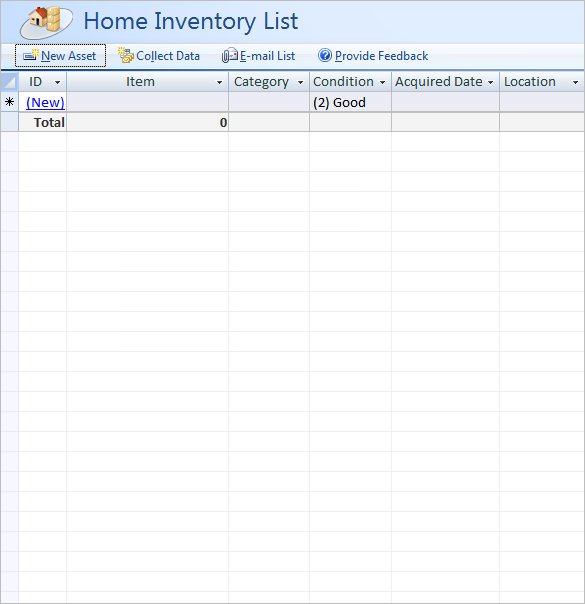
Task: Select the Condition column header
Action: coord(350,82)
